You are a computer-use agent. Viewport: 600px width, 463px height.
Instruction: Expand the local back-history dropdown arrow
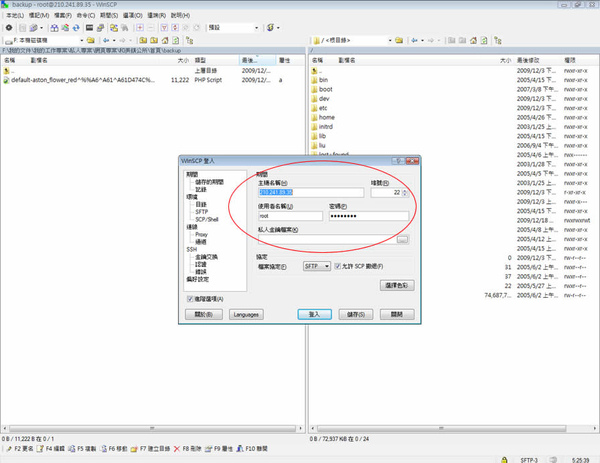[x=114, y=40]
